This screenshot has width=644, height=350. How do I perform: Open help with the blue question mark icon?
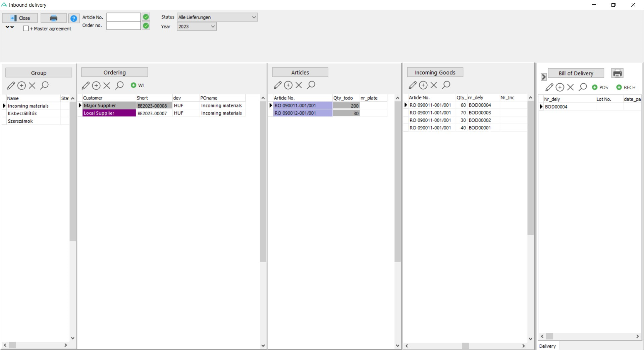pos(74,18)
